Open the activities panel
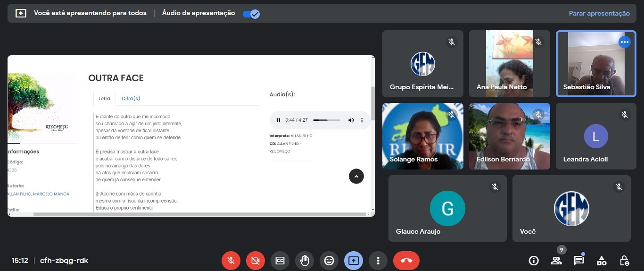Screen dimensions: 644x271 (x=602, y=261)
